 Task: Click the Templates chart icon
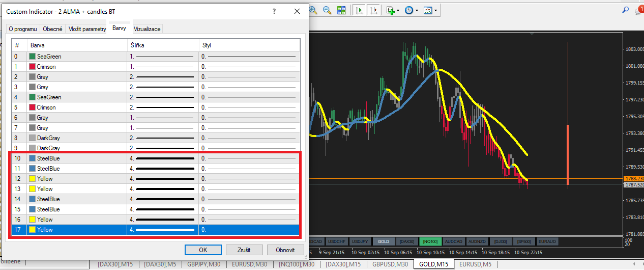click(x=428, y=10)
